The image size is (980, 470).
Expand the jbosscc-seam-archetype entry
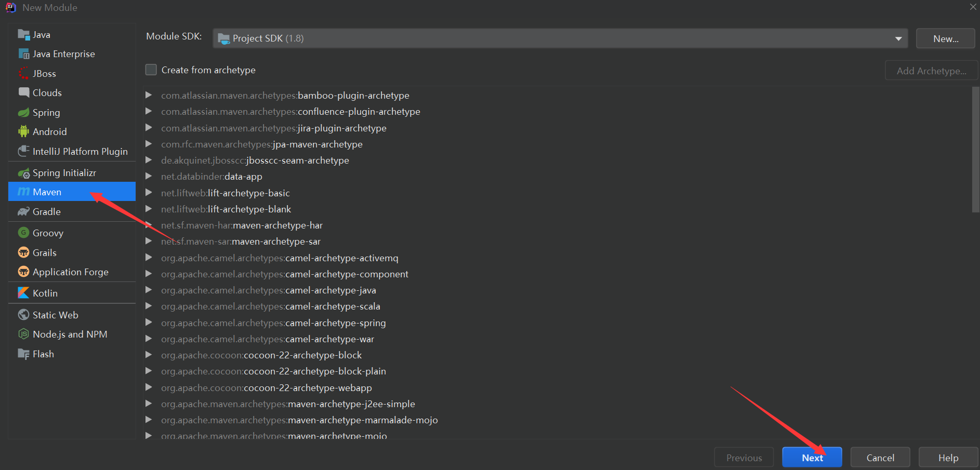coord(149,160)
